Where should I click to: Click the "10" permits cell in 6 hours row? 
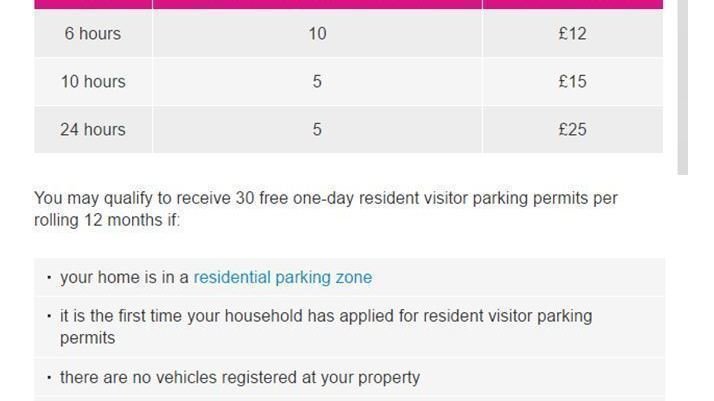[x=317, y=33]
